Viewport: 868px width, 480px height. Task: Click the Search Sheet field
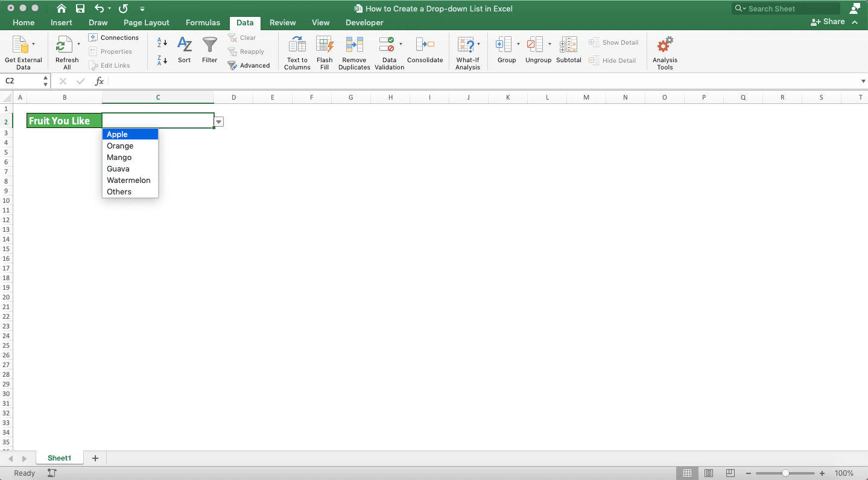(x=786, y=8)
